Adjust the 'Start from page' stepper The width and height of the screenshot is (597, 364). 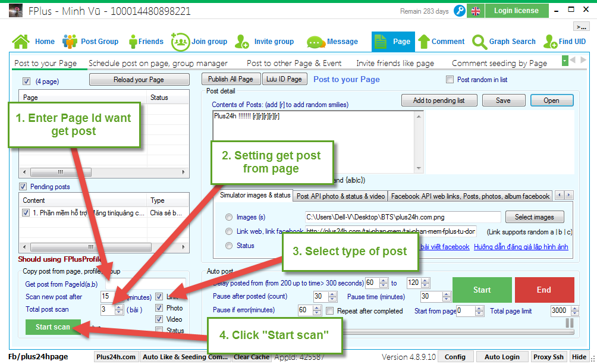[480, 311]
